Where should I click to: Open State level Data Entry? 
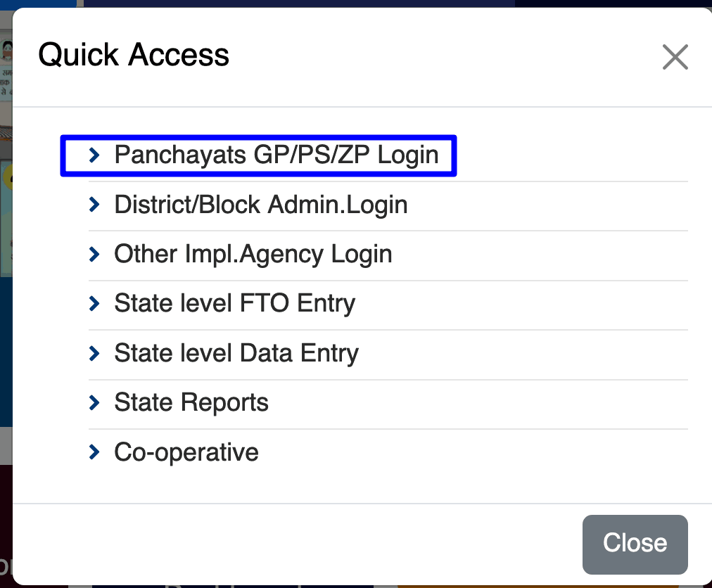click(x=236, y=353)
